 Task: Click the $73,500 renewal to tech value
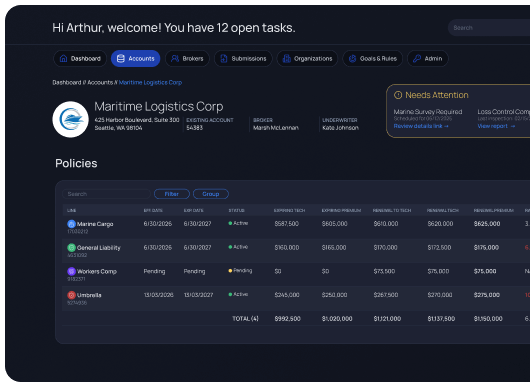tap(385, 271)
